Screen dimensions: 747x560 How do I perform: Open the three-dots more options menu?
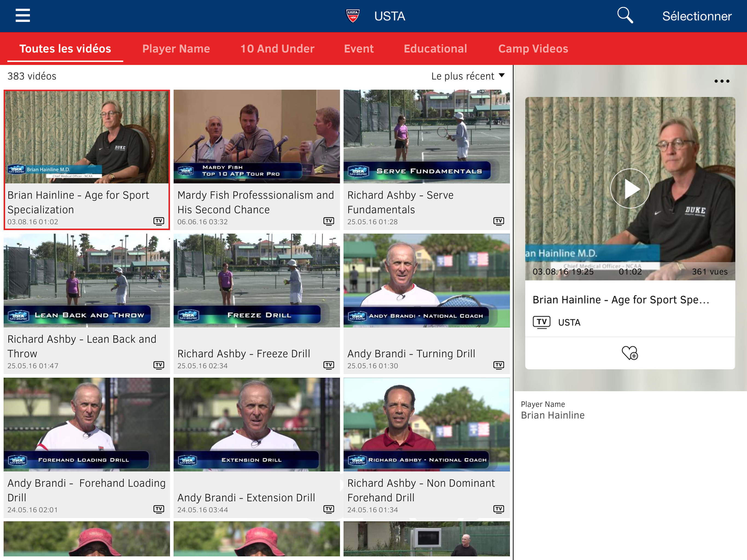(721, 81)
